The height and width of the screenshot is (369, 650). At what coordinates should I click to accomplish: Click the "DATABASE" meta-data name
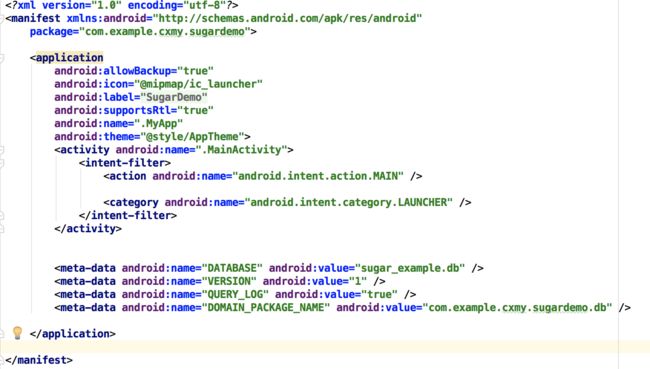[232, 268]
